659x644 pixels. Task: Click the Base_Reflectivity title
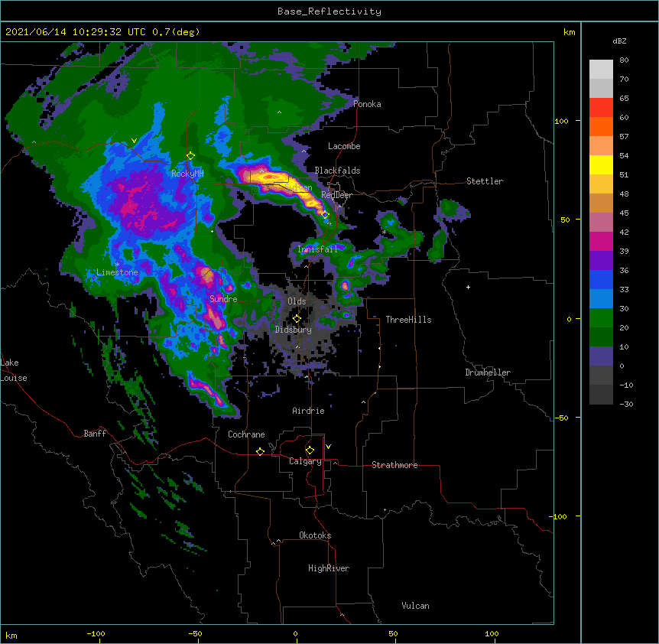(x=329, y=11)
